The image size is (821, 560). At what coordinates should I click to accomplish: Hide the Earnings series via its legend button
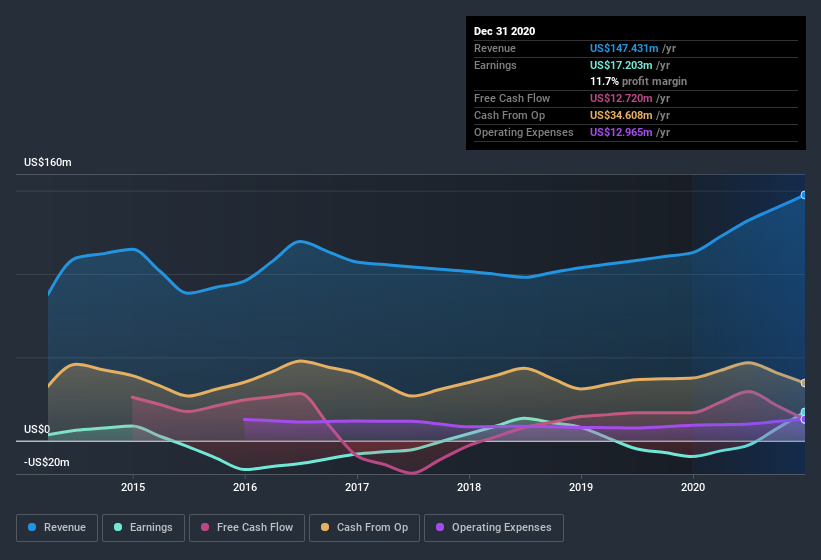[143, 527]
